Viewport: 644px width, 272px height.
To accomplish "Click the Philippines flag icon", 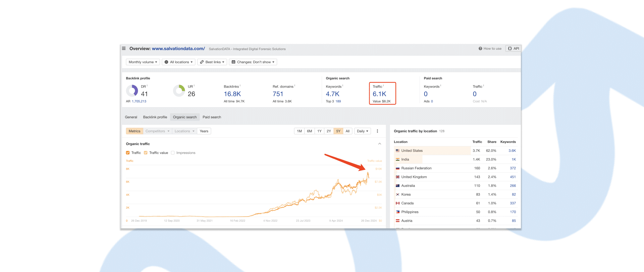I will (397, 212).
